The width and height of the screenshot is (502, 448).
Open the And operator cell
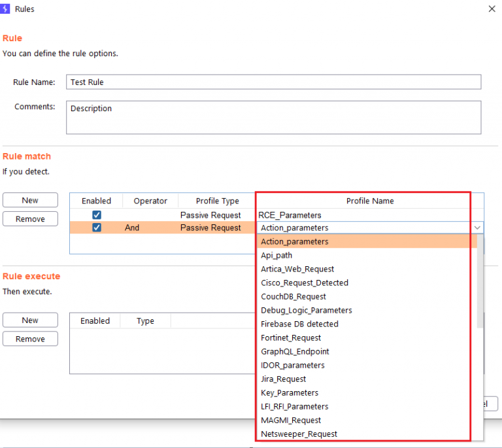click(x=132, y=228)
